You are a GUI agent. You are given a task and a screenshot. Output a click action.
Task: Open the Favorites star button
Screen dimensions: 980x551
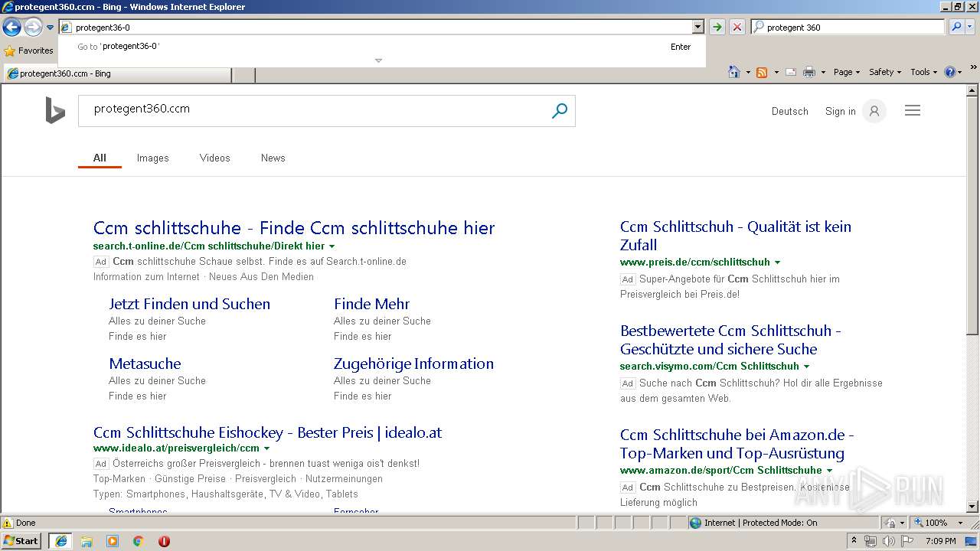coord(28,51)
